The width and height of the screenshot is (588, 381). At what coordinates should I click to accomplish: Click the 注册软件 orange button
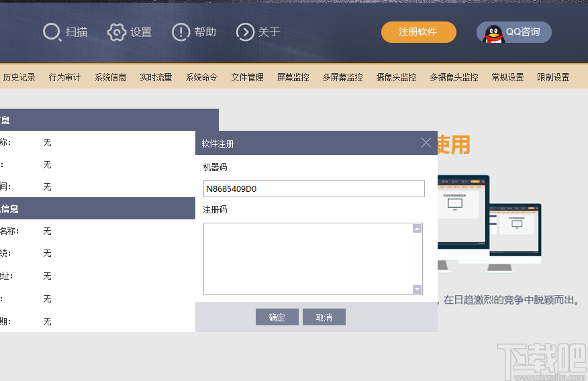(x=418, y=32)
